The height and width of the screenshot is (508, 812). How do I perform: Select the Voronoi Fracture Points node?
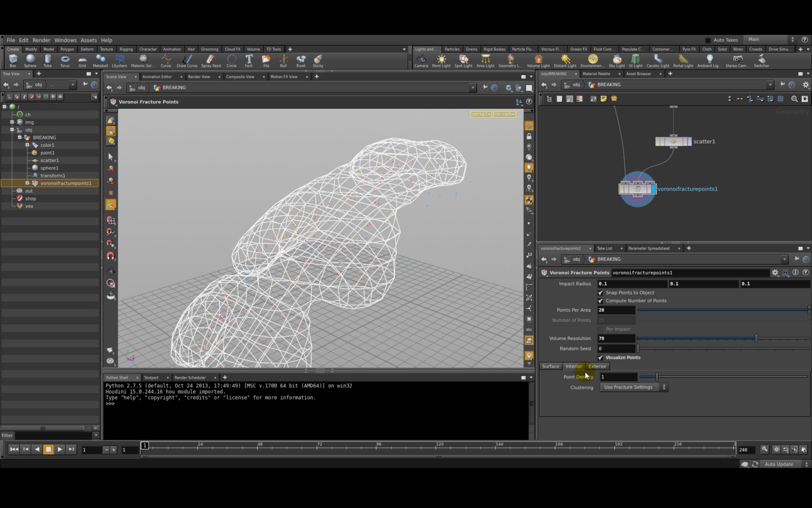(x=636, y=188)
